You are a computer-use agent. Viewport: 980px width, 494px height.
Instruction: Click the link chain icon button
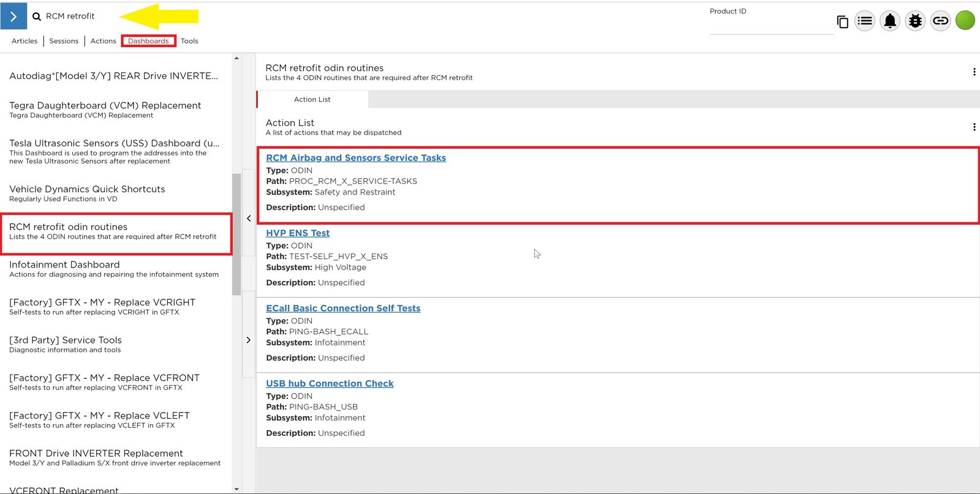pyautogui.click(x=940, y=21)
